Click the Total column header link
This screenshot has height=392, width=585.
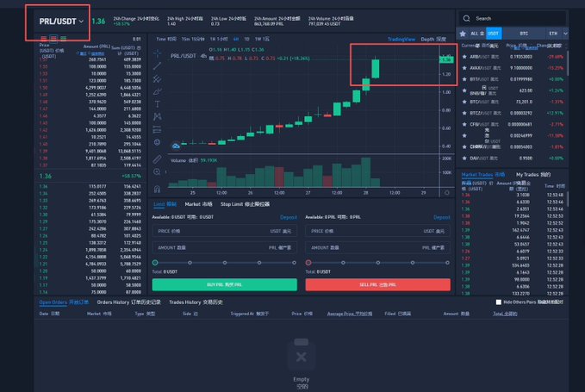coord(505,314)
